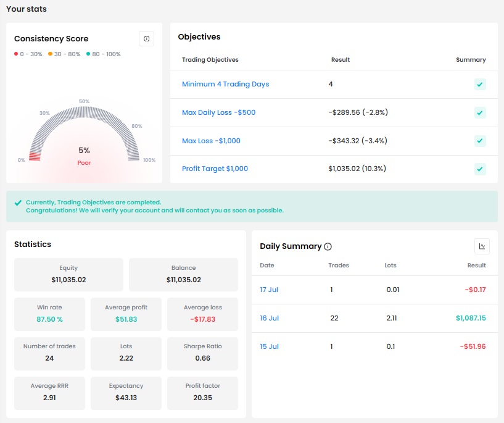Click the Average RRR 2.91 value
This screenshot has width=504, height=423.
point(49,398)
